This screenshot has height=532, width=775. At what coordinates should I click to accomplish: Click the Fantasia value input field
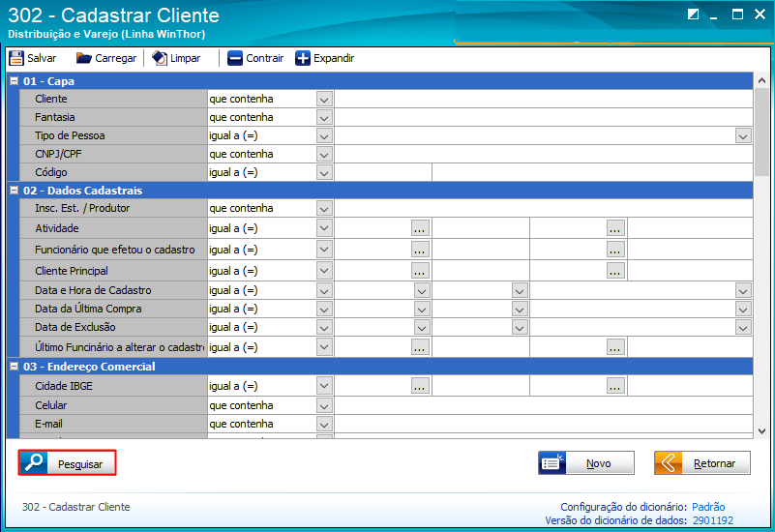pos(543,118)
